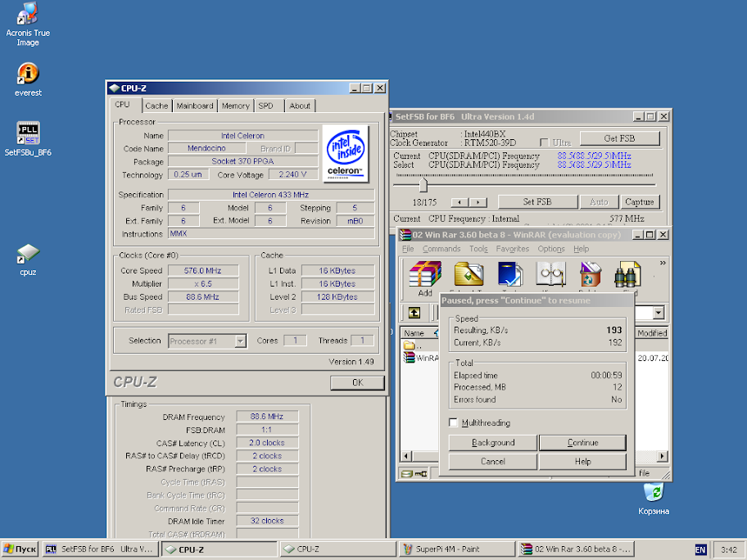Viewport: 747px width, 560px height.
Task: Click the Core Speed 576.0 MHz value
Action: pyautogui.click(x=202, y=270)
